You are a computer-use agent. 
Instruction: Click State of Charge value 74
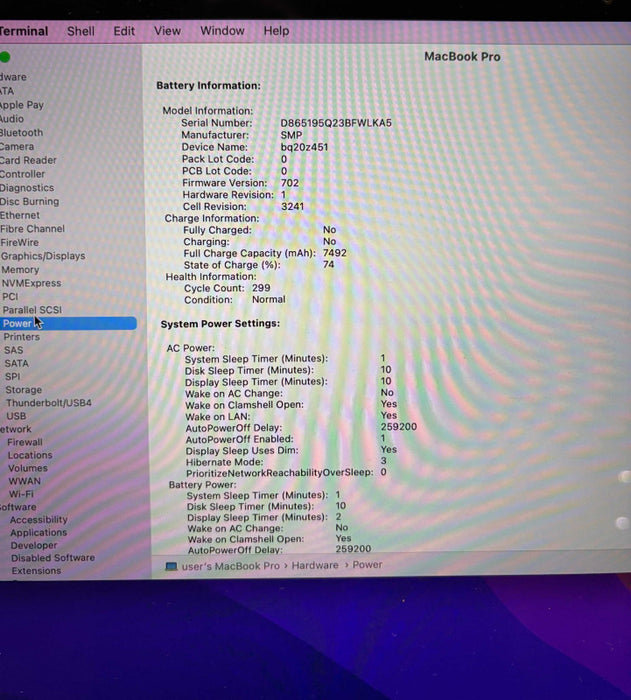pyautogui.click(x=328, y=264)
